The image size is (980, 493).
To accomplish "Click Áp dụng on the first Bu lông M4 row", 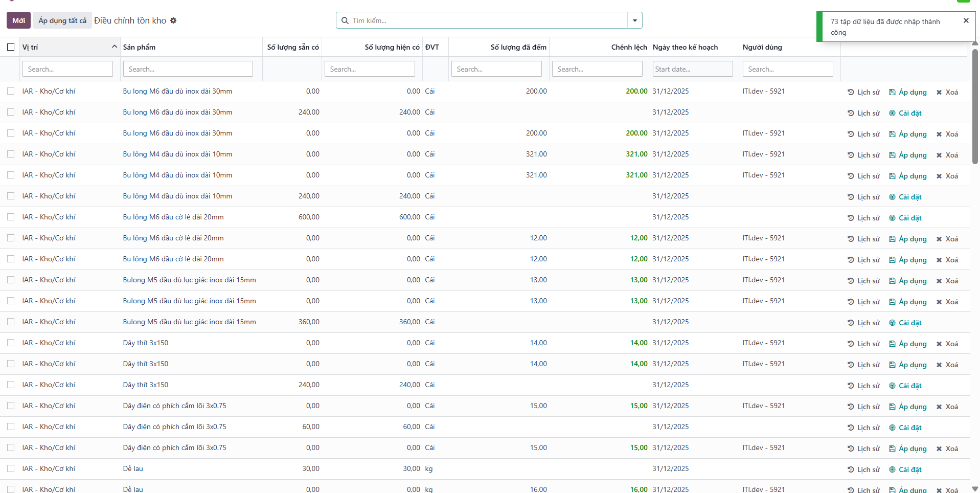I will pyautogui.click(x=907, y=155).
